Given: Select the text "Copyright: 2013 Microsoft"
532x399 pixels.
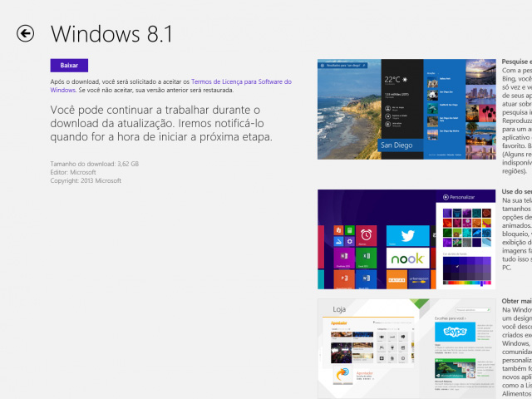Looking at the screenshot, I should click(86, 181).
